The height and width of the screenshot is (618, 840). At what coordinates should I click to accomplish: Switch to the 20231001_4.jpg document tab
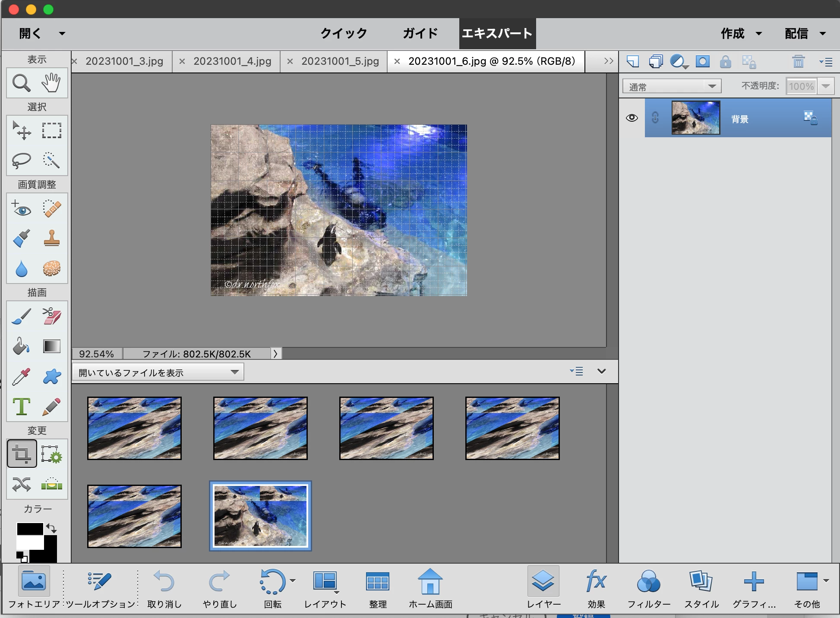(232, 61)
